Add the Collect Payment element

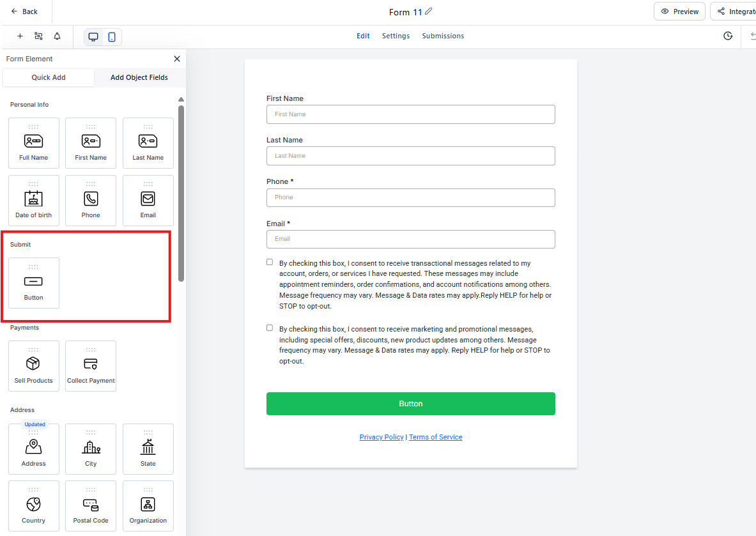tap(91, 366)
